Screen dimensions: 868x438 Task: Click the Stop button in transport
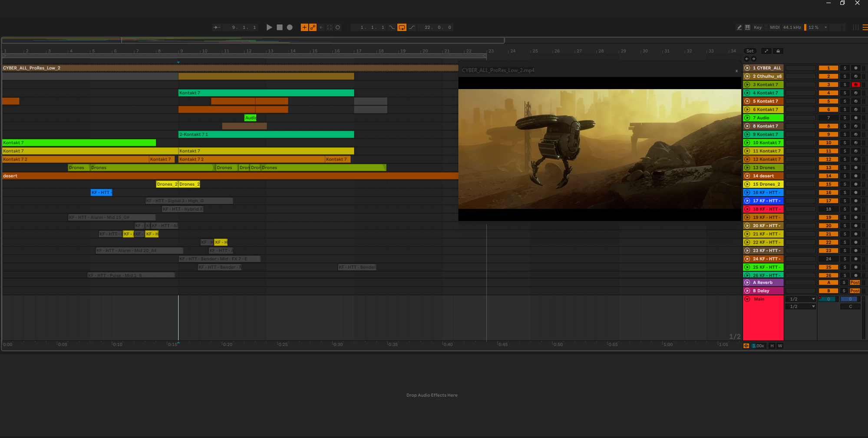280,27
